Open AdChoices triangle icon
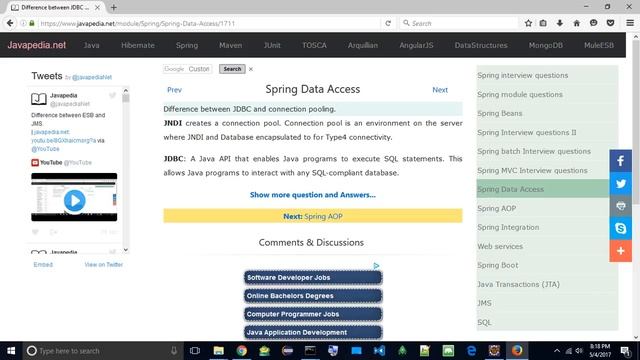This screenshot has height=360, width=640. [376, 266]
